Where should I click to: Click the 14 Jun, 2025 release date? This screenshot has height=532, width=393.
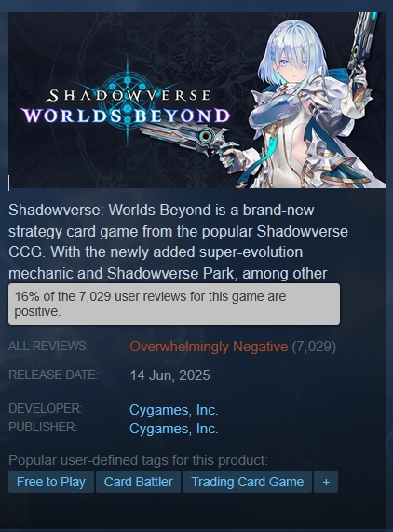(x=169, y=375)
